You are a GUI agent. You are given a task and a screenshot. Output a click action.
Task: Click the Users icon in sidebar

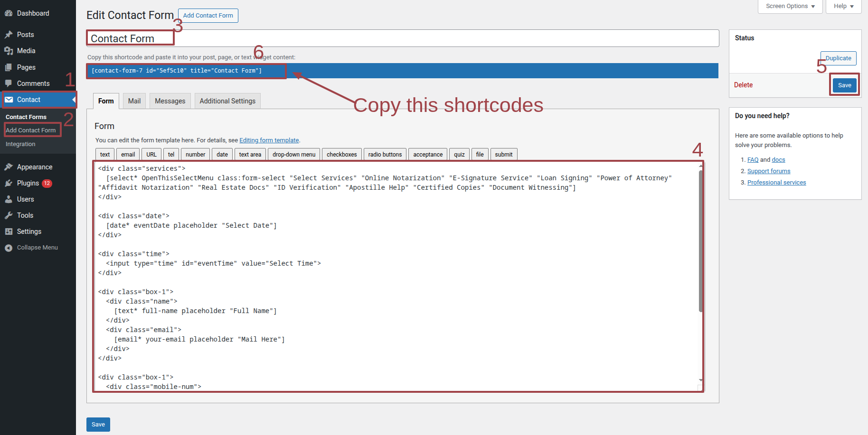click(x=9, y=199)
